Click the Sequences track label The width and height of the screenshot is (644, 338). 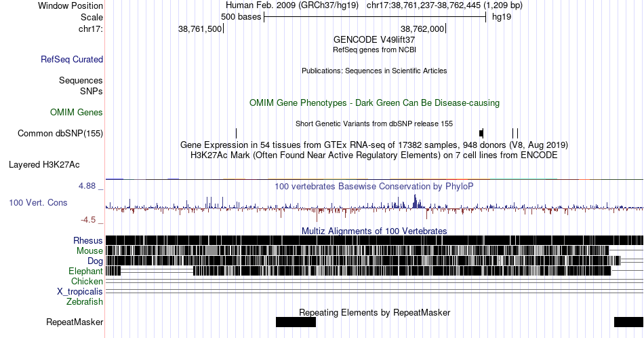(81, 80)
